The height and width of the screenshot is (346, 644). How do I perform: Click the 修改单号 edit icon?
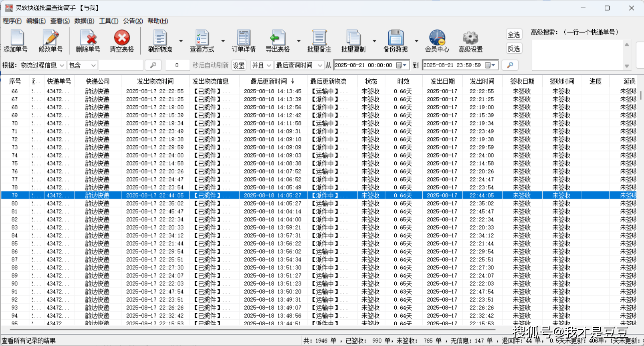[50, 38]
